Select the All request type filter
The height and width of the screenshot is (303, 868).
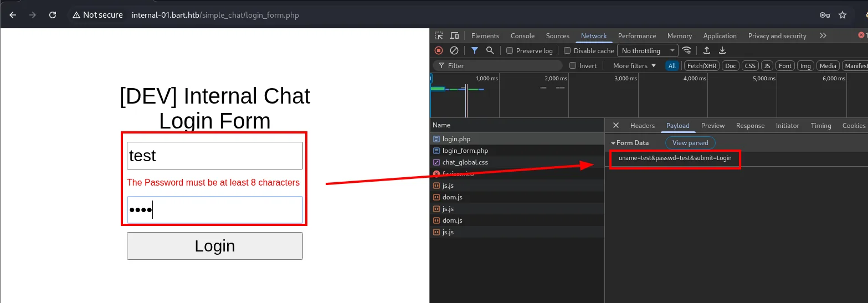[672, 65]
